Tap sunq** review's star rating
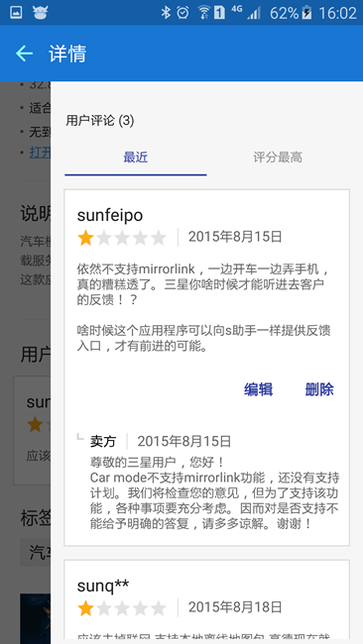The image size is (363, 644). click(x=122, y=608)
